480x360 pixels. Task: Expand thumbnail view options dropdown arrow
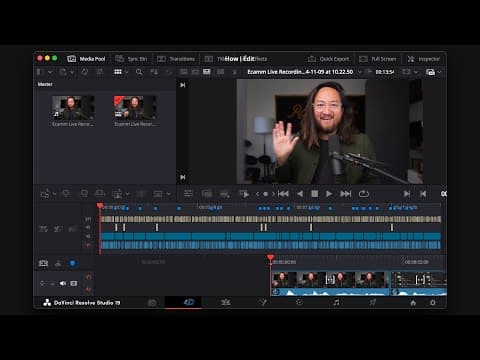(x=126, y=72)
